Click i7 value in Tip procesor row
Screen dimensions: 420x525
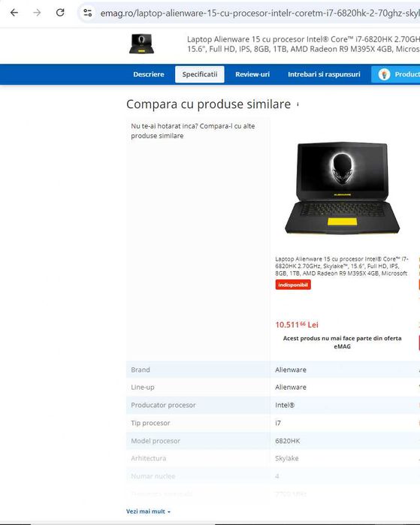[278, 423]
